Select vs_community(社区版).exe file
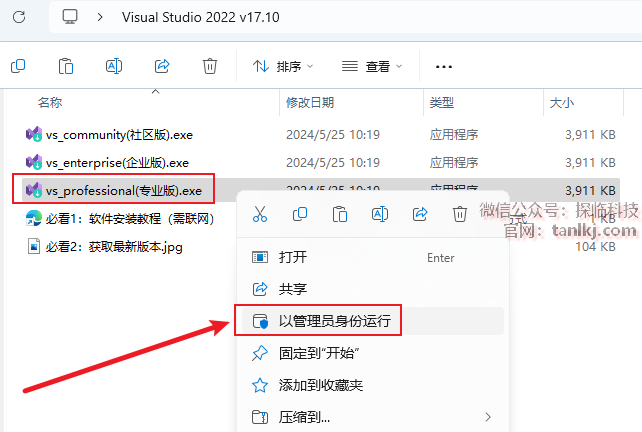Screen dimensions: 642x432 [119, 135]
